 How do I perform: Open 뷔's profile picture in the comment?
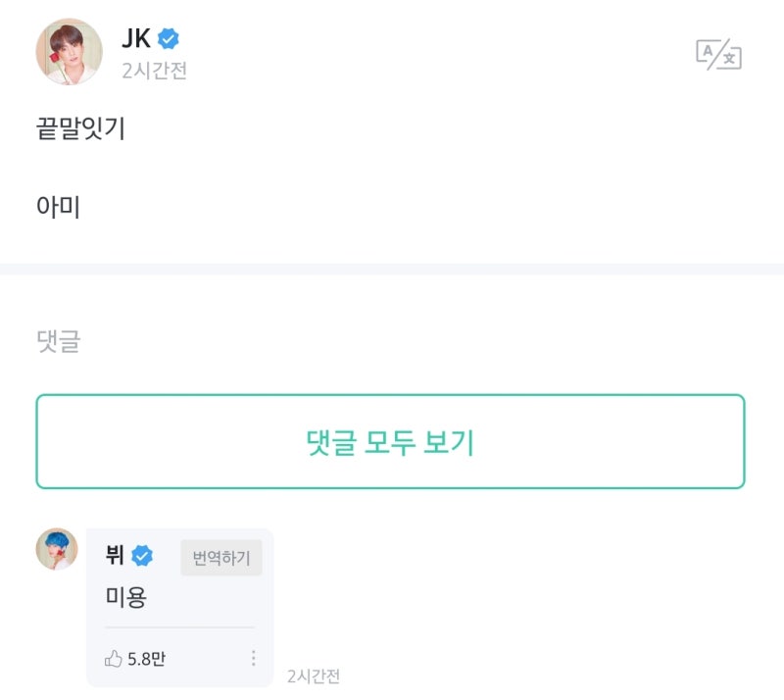click(x=57, y=548)
